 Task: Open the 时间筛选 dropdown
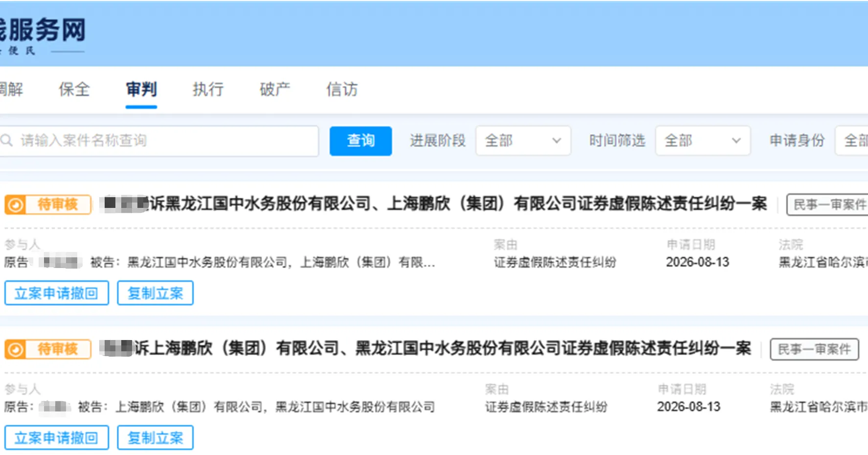[x=703, y=141]
